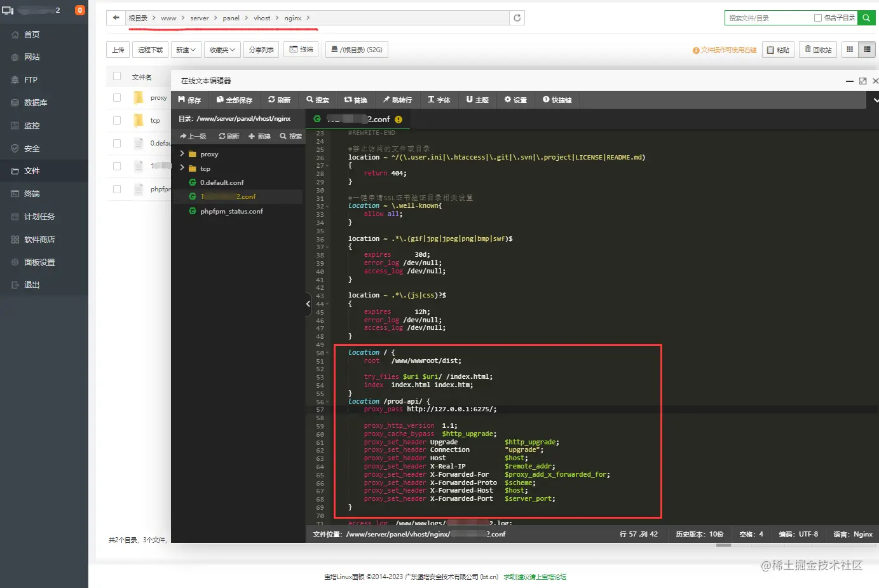
Task: Click 保存 save in editor toolbar
Action: [189, 100]
